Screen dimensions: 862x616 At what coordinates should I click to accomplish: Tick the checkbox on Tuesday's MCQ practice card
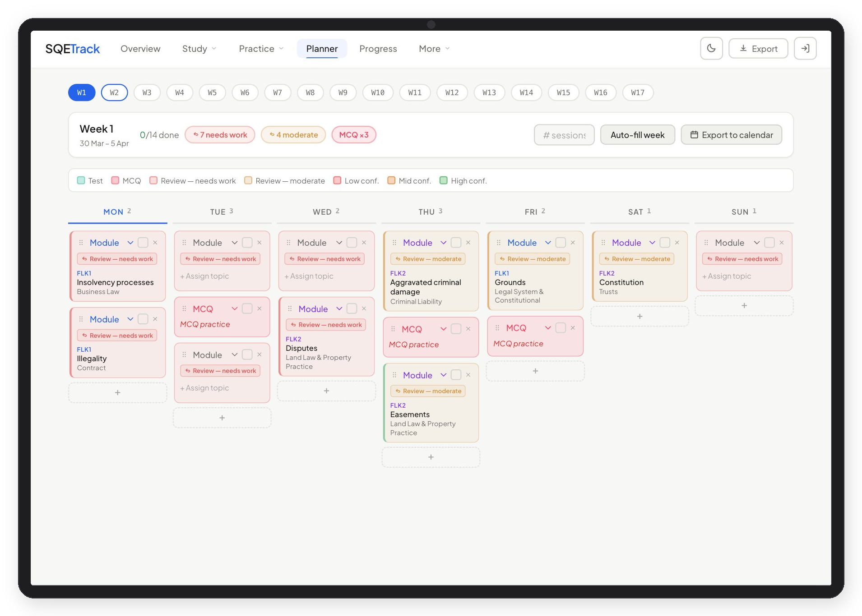coord(247,308)
